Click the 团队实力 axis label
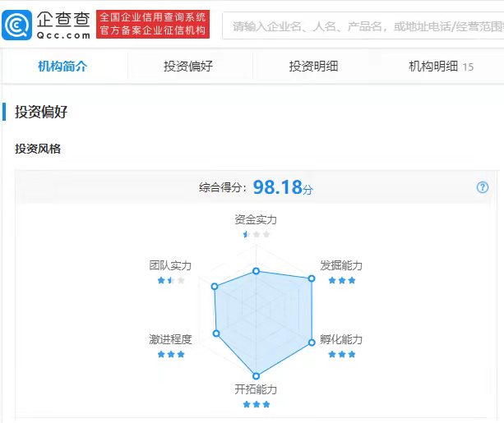 pyautogui.click(x=170, y=265)
